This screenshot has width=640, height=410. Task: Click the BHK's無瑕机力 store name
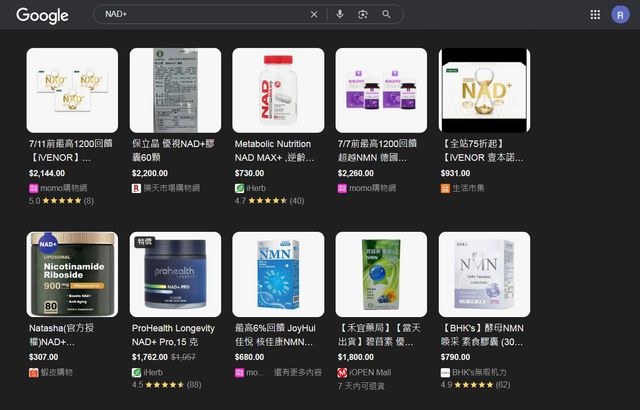pos(479,372)
